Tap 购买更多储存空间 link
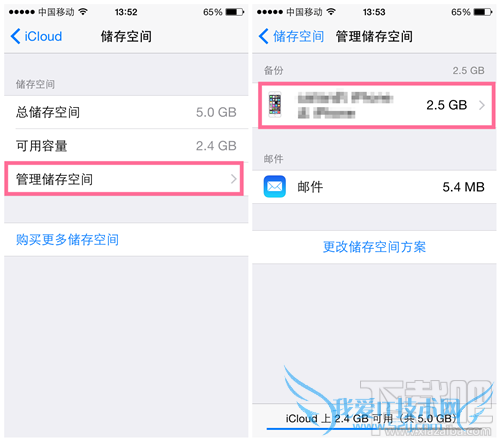Image resolution: width=500 pixels, height=441 pixels. (x=68, y=240)
